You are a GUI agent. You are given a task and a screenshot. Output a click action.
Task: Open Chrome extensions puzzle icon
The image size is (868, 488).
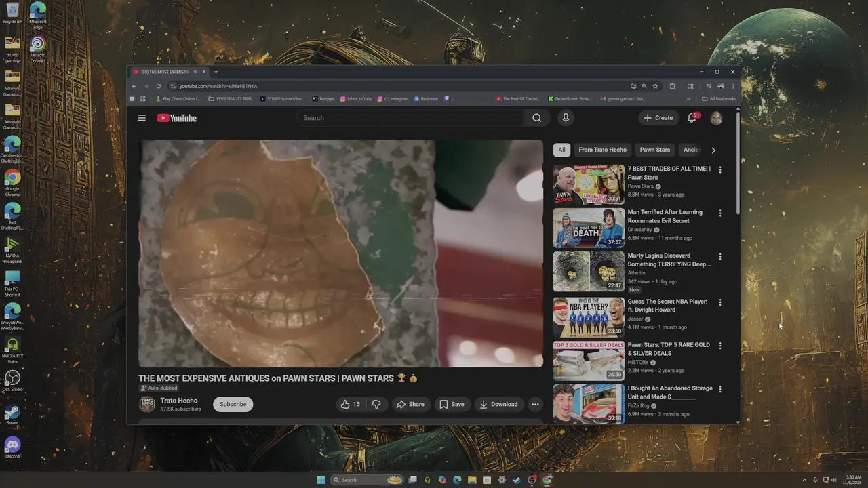coord(672,86)
